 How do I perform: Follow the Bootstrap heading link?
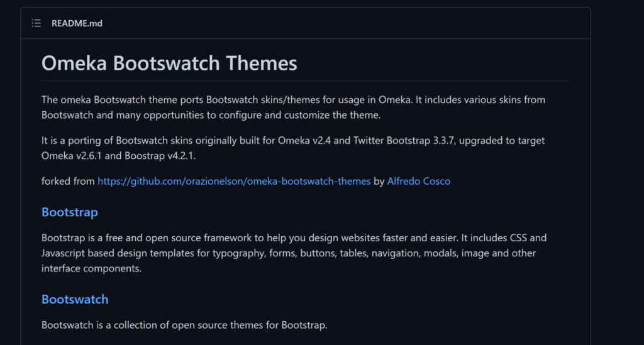click(x=69, y=212)
